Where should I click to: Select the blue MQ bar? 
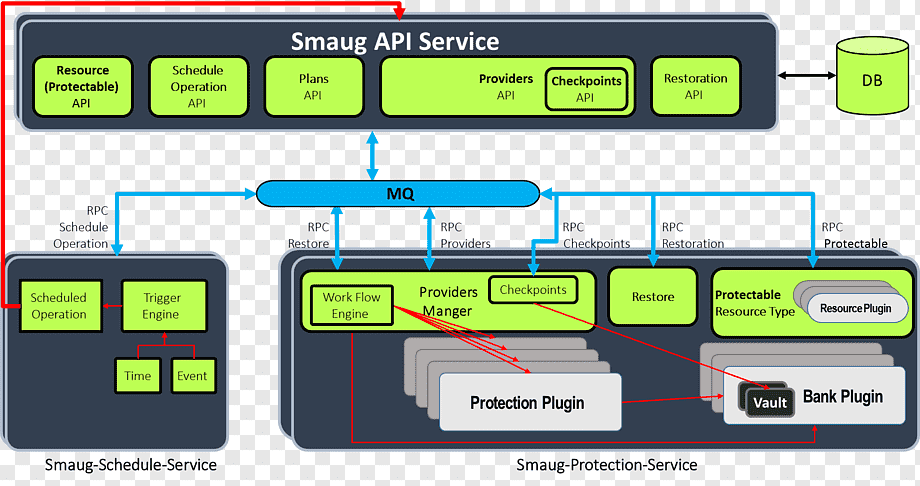coord(398,194)
